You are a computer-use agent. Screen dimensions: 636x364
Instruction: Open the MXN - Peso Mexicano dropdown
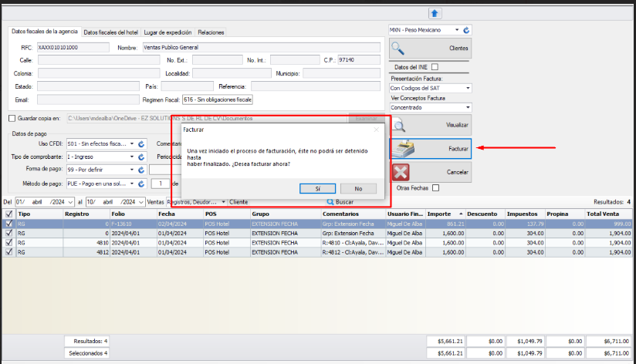457,30
